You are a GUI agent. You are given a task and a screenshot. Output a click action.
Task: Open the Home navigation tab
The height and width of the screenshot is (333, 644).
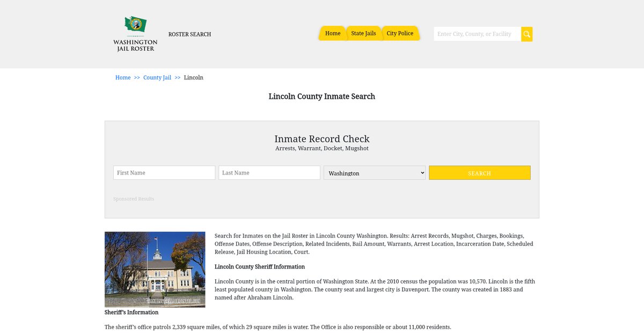(x=333, y=33)
